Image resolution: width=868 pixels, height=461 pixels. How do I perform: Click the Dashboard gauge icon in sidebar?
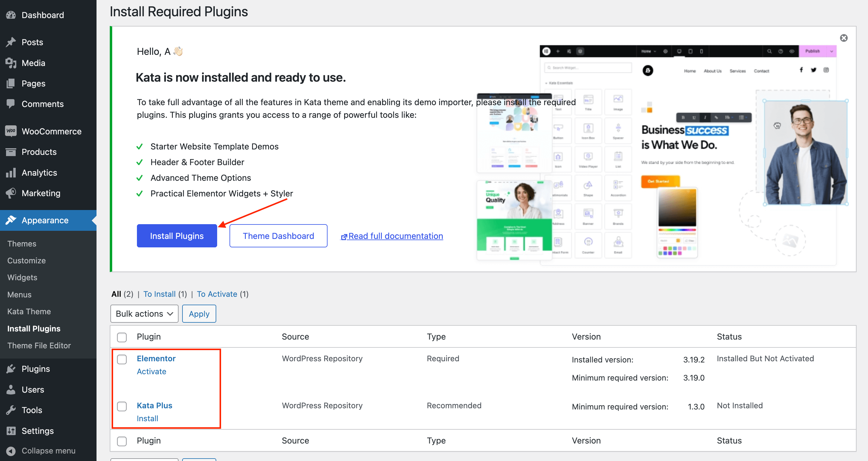11,15
